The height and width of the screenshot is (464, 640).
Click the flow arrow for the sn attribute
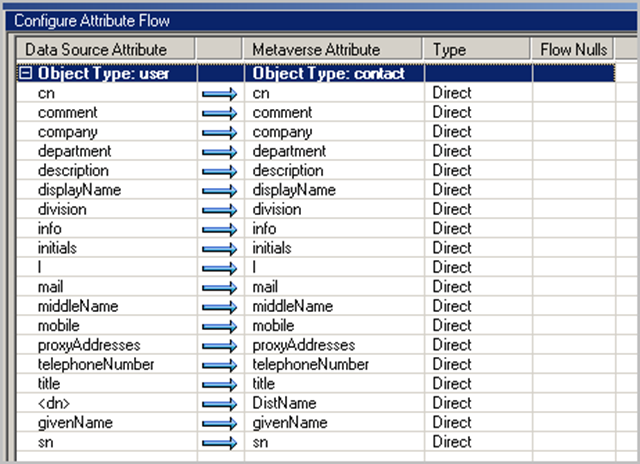[219, 442]
